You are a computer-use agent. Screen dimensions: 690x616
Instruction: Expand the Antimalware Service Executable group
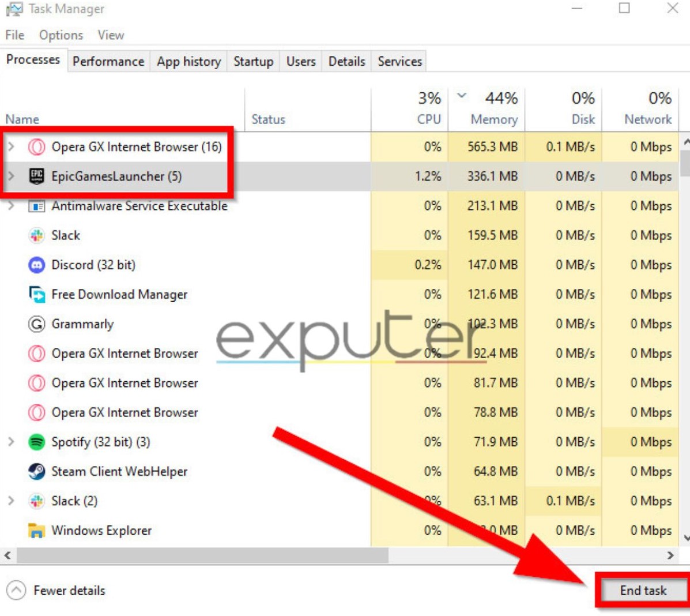tap(12, 206)
